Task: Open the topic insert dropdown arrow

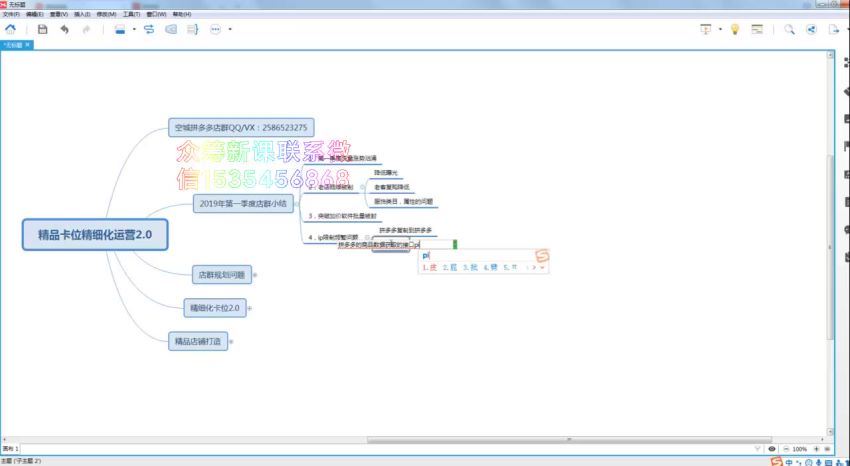Action: click(134, 29)
